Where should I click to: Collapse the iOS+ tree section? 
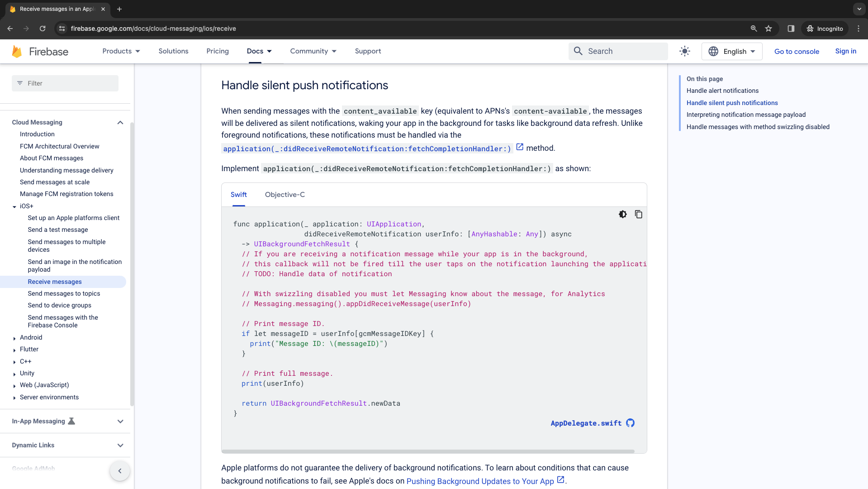pyautogui.click(x=14, y=206)
